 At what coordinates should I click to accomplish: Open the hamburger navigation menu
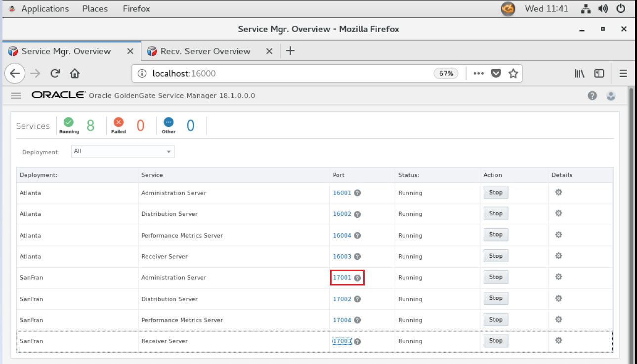(x=16, y=95)
